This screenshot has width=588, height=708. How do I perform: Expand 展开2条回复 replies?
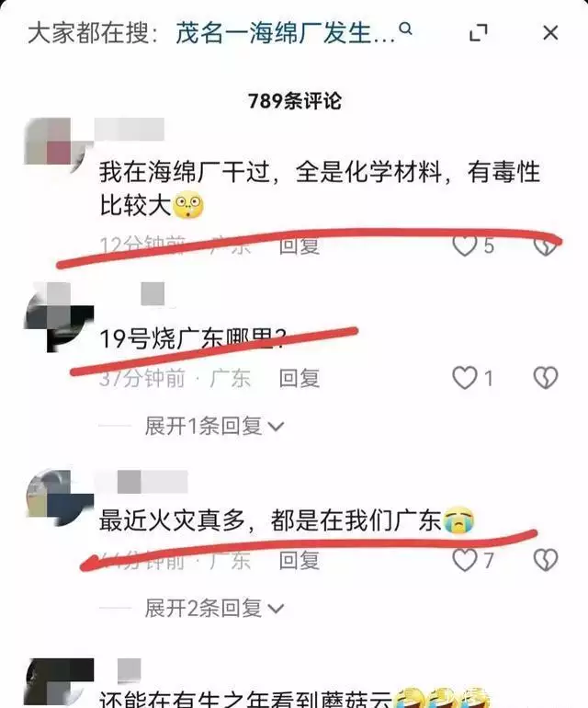(214, 608)
